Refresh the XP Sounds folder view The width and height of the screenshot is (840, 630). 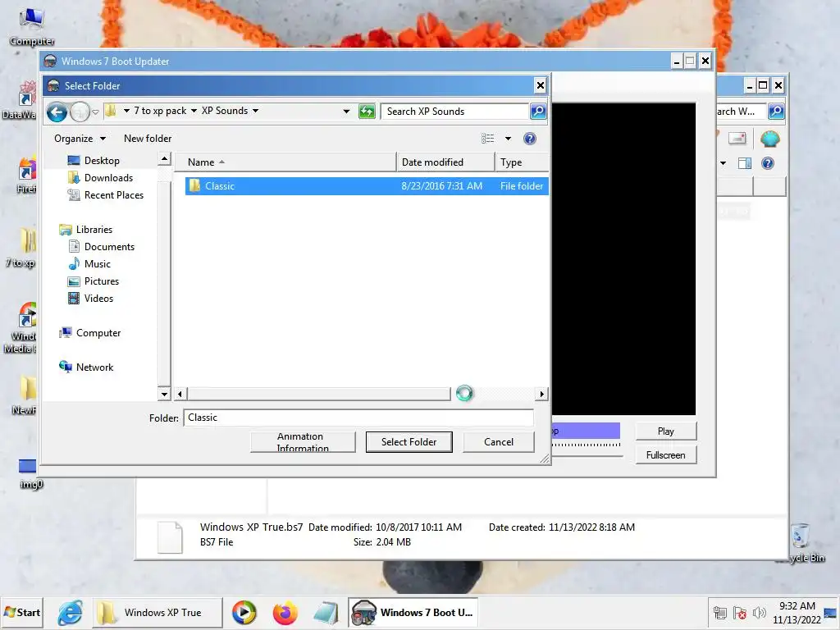pyautogui.click(x=367, y=112)
